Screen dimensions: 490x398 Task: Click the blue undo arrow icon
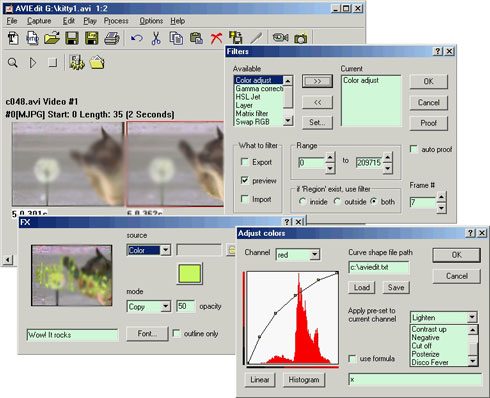(137, 38)
